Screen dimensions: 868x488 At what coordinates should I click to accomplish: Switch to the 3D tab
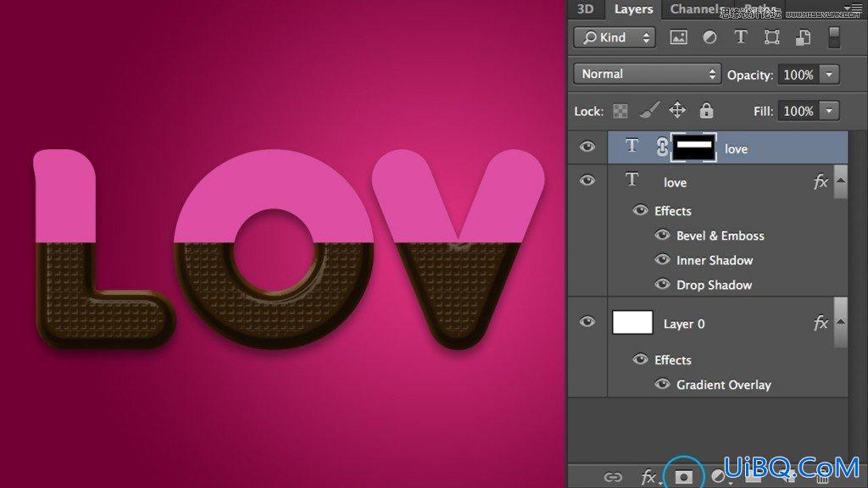pyautogui.click(x=585, y=8)
